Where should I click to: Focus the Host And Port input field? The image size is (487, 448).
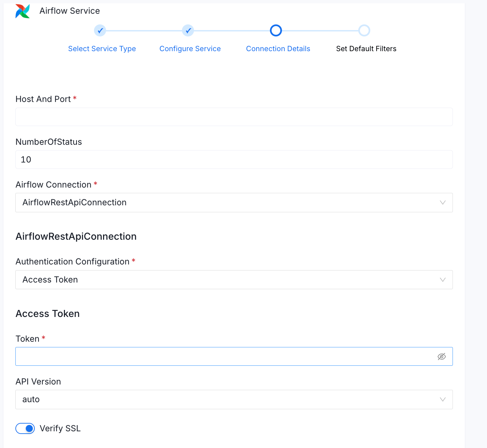pos(234,117)
